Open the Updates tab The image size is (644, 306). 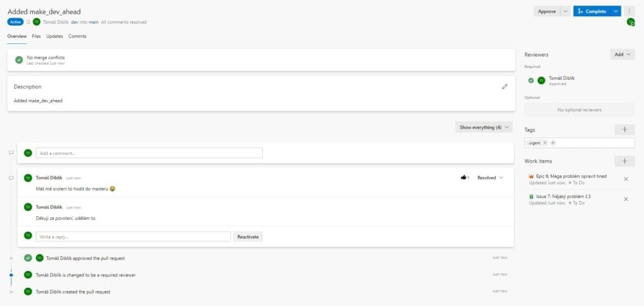55,36
